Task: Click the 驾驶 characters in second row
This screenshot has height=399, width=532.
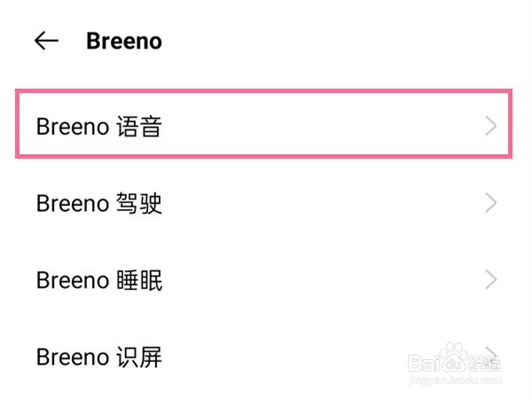Action: [x=139, y=203]
